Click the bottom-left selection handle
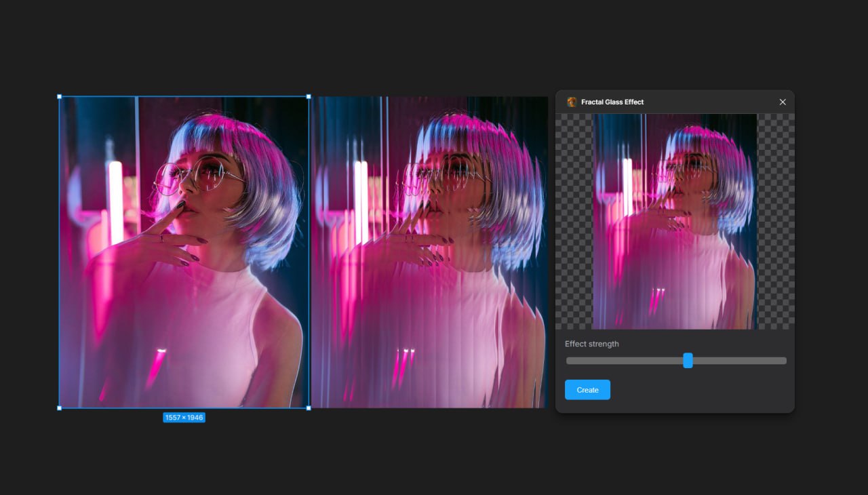Image resolution: width=868 pixels, height=495 pixels. [59, 408]
